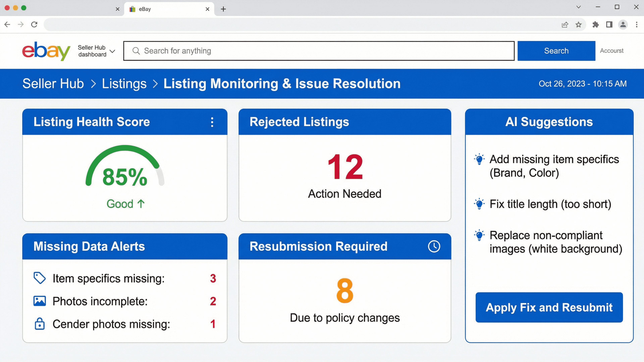Click the clock icon in Resubmission Required
The width and height of the screenshot is (644, 362).
(x=434, y=246)
